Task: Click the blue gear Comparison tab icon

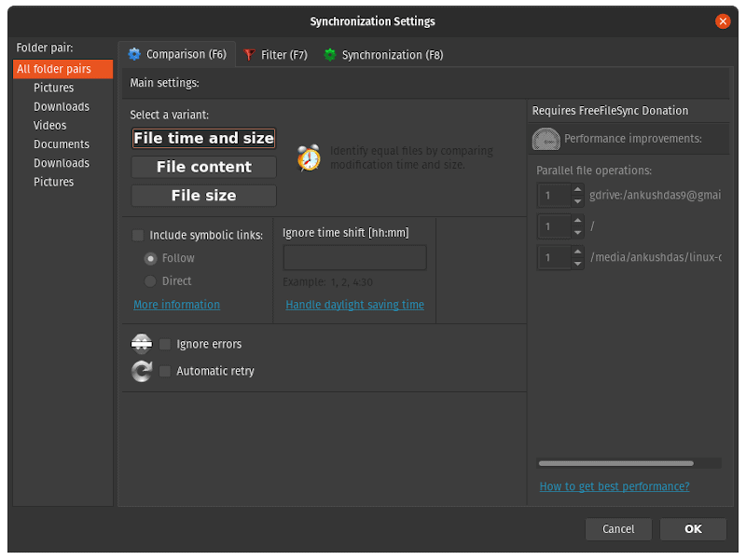Action: click(x=134, y=55)
